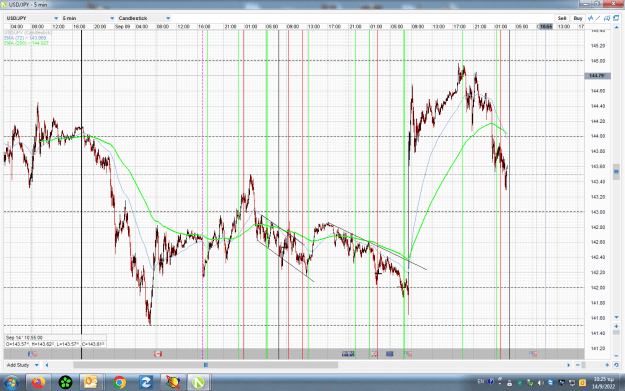The width and height of the screenshot is (625, 391).
Task: Click the chart settings icon beside line tool
Action: (607, 18)
